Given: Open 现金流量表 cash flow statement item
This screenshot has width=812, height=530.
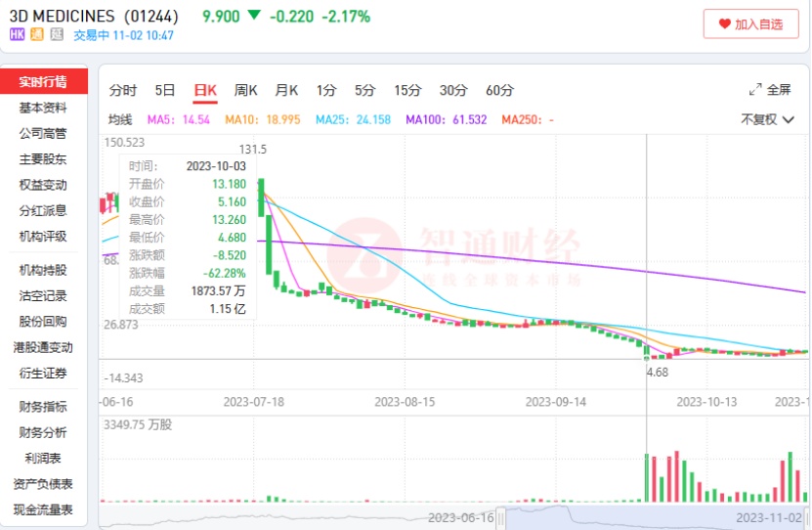Looking at the screenshot, I should (x=44, y=509).
